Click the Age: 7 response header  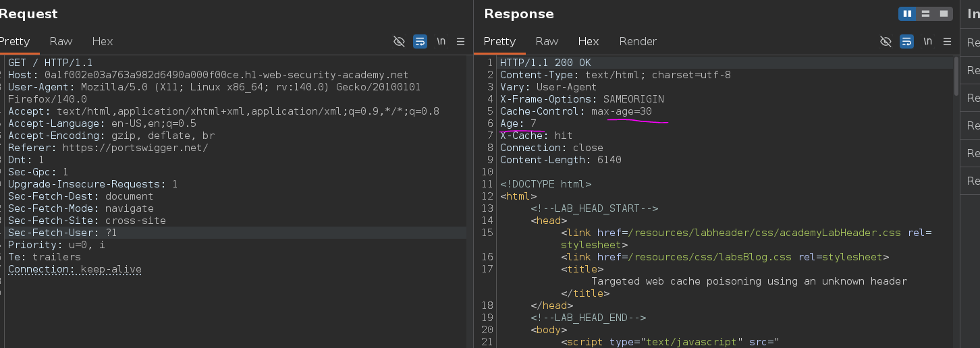pyautogui.click(x=518, y=123)
